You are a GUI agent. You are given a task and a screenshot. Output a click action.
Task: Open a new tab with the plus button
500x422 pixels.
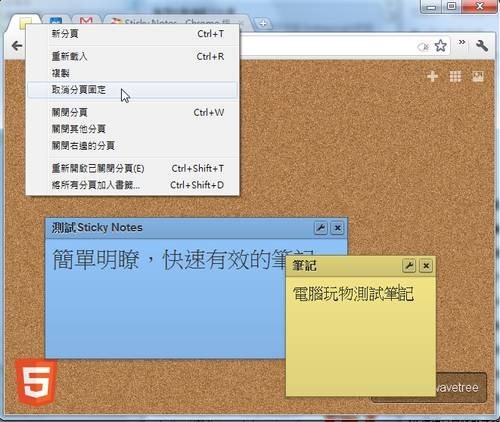point(263,23)
